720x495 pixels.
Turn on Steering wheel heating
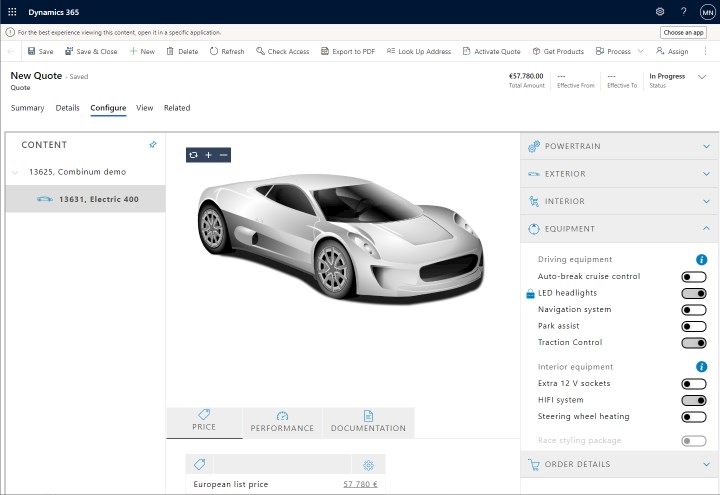tap(693, 417)
